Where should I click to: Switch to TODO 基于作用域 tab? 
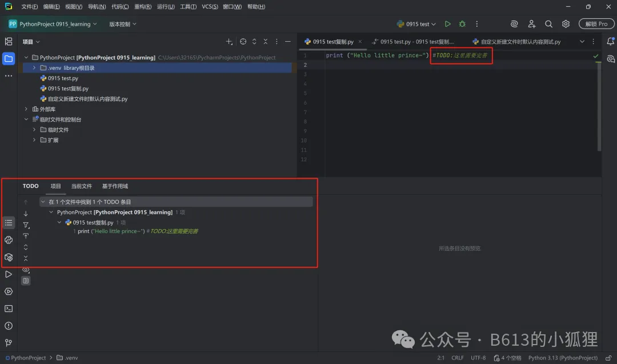(115, 186)
